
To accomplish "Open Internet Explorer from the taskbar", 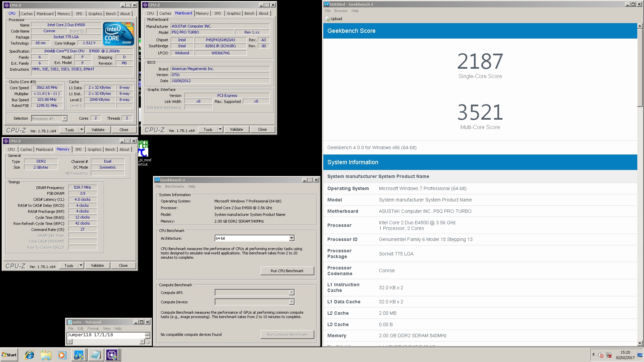I will (x=30, y=355).
